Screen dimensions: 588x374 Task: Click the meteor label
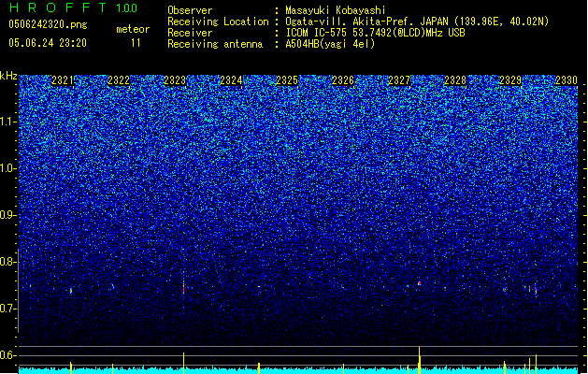coord(133,29)
